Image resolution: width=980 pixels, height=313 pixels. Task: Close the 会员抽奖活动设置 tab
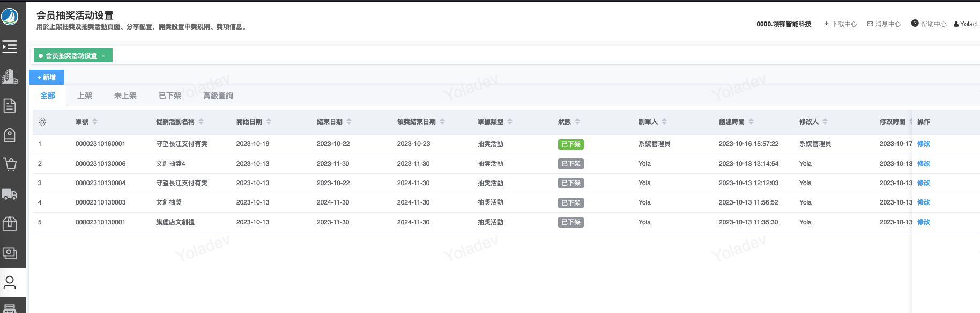(103, 56)
